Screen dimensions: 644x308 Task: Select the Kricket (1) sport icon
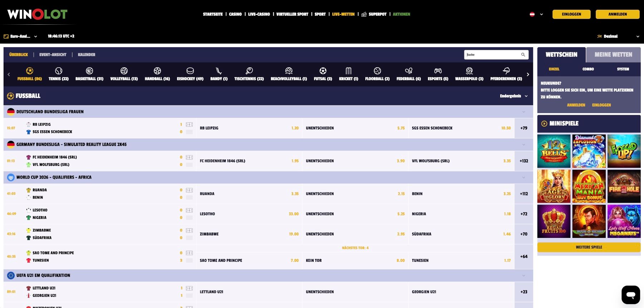click(348, 71)
